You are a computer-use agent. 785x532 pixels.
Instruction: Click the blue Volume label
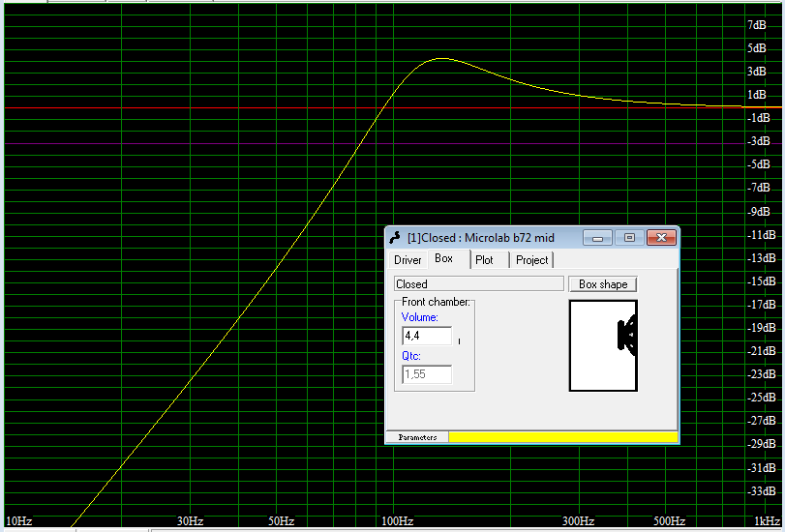pyautogui.click(x=419, y=317)
